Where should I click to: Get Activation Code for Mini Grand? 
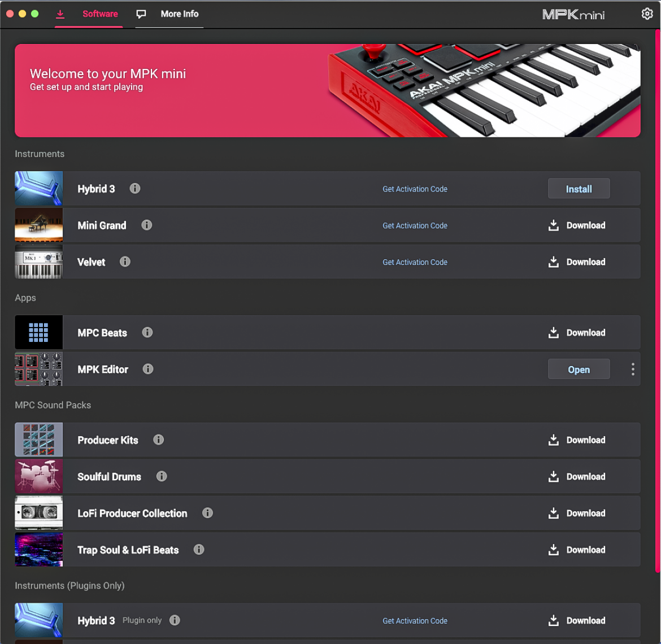pos(415,226)
